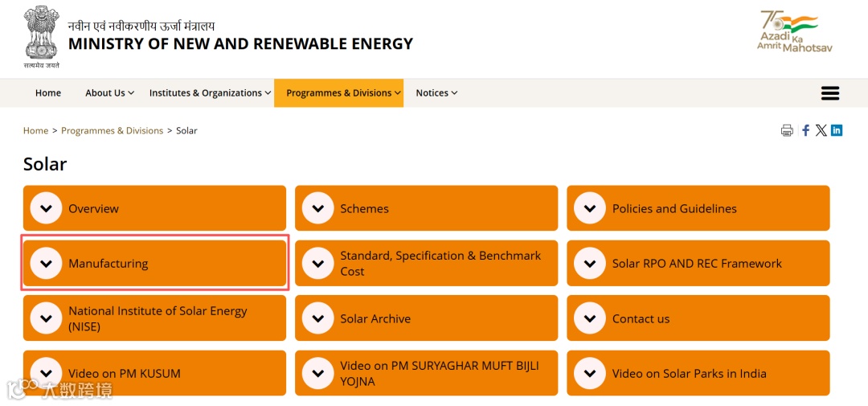Image resolution: width=868 pixels, height=406 pixels.
Task: Click the Ministry of New and Renewable Energy title
Action: (x=240, y=43)
